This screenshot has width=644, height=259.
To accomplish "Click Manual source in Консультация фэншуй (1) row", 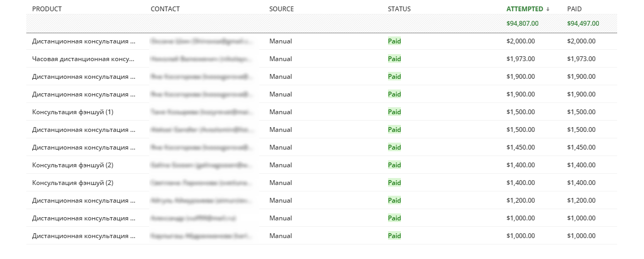I will coord(281,112).
